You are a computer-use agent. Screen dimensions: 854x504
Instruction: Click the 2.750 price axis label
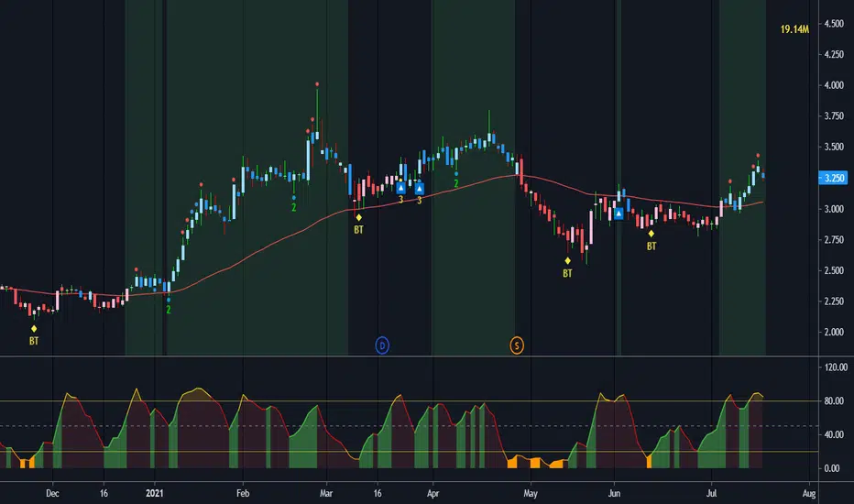point(834,240)
